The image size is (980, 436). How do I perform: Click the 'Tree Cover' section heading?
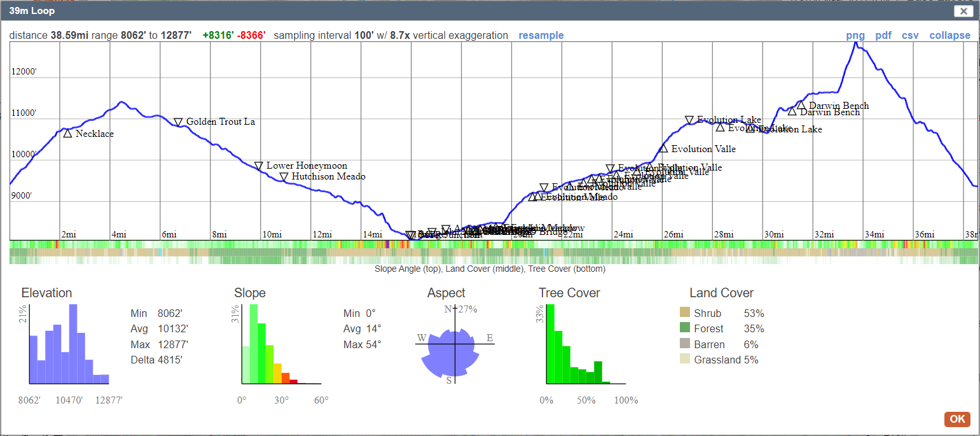click(x=569, y=293)
